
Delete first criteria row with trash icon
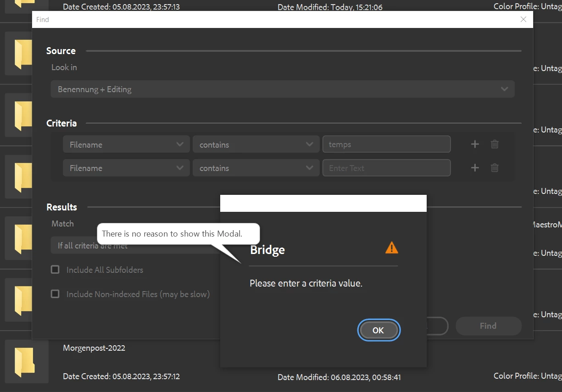point(495,144)
